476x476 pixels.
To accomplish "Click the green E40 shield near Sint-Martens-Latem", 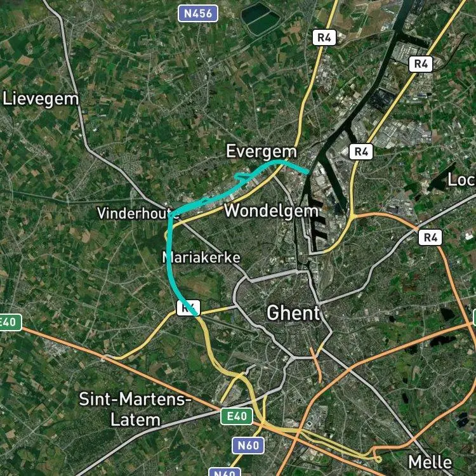I will (237, 416).
